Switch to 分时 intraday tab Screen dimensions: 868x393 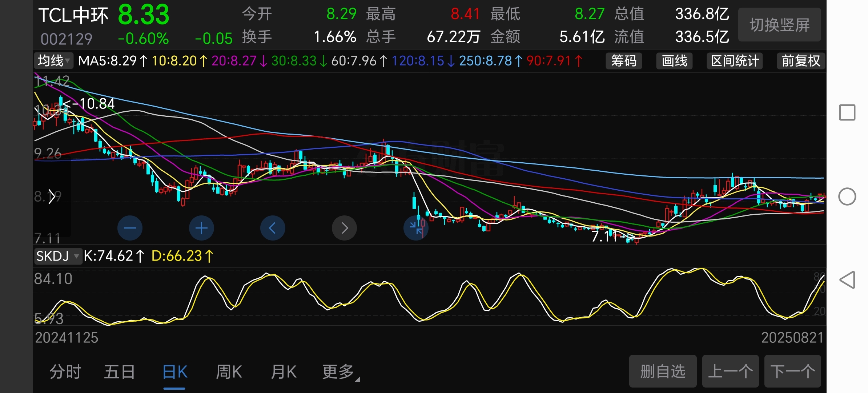point(65,372)
